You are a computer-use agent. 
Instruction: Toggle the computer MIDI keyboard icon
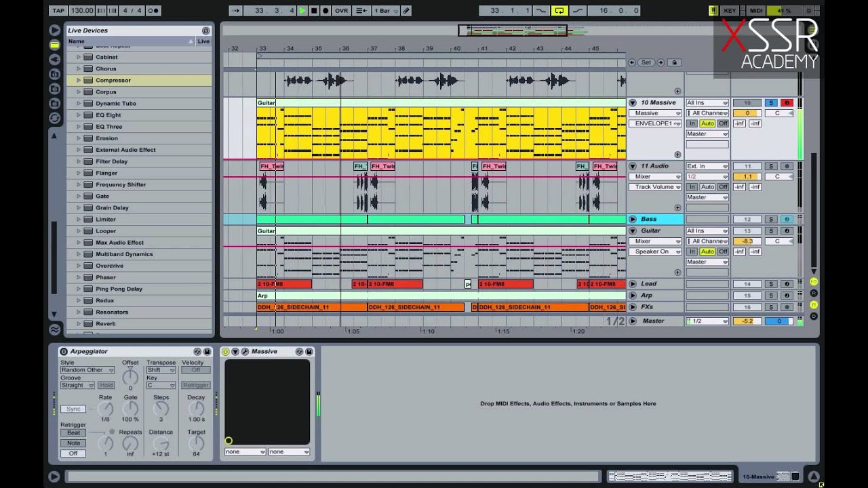click(x=713, y=11)
